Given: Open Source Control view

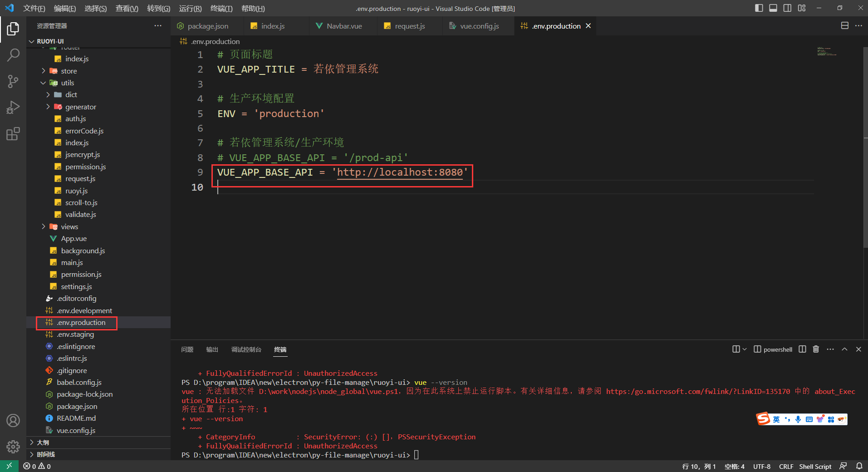Looking at the screenshot, I should 13,82.
